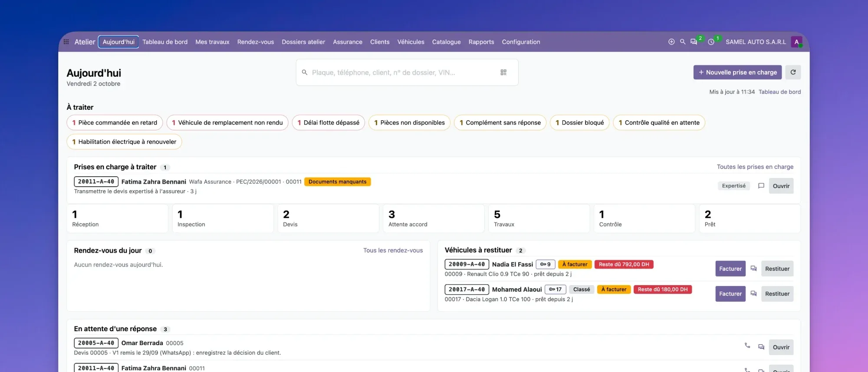
Task: Select Habilitation électrique à renouveler chip
Action: [124, 142]
